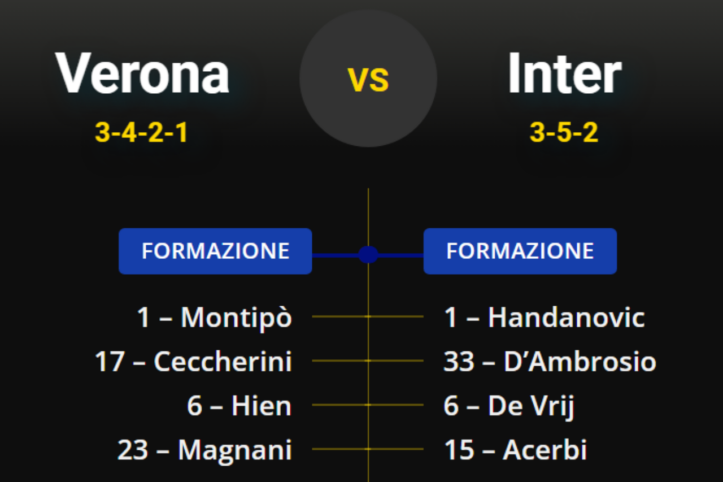Image resolution: width=723 pixels, height=482 pixels.
Task: Pick player 6 – De Vrij
Action: (509, 405)
